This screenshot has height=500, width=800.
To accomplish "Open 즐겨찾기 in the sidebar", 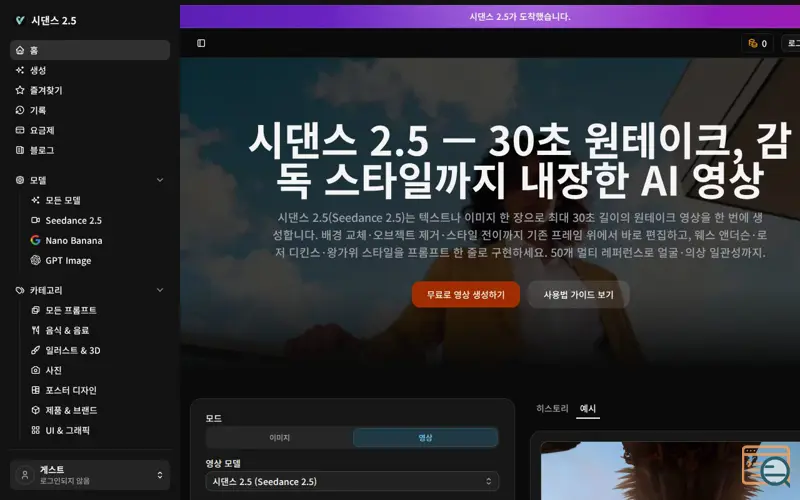I will click(90, 90).
